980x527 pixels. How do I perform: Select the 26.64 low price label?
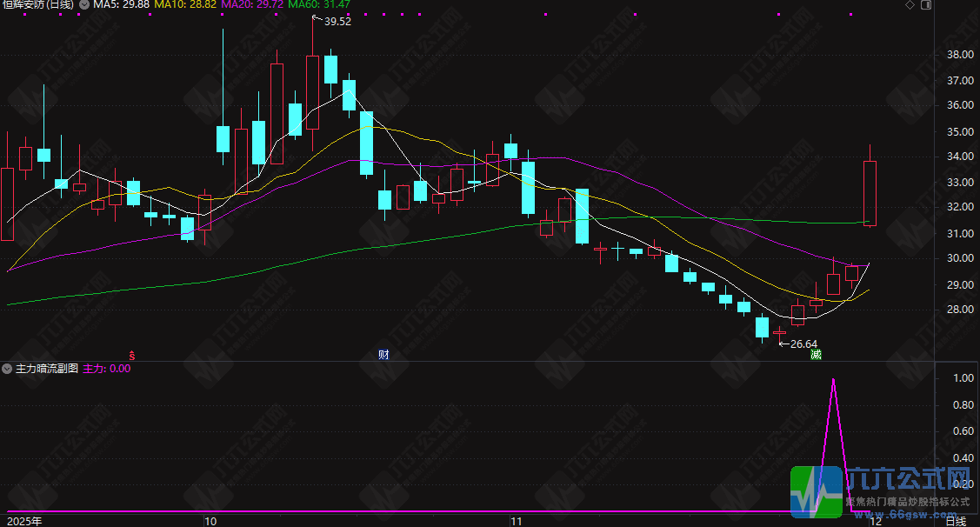[803, 344]
